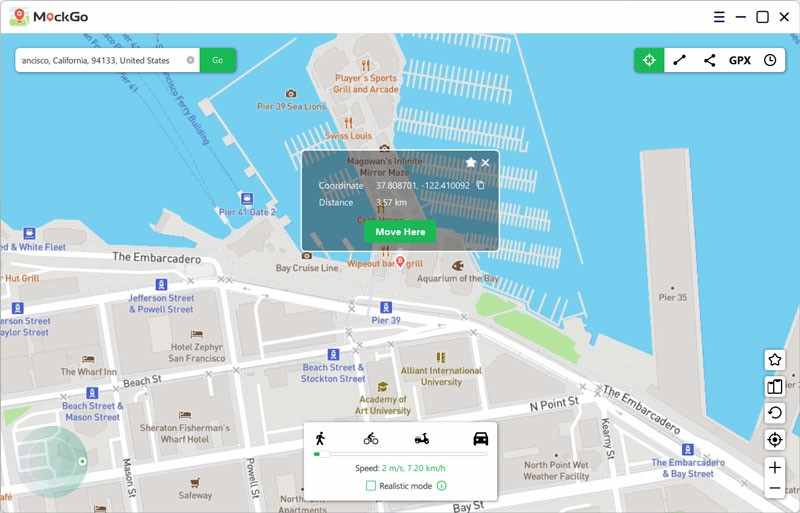Click Academy of Art University icon

coord(383,386)
